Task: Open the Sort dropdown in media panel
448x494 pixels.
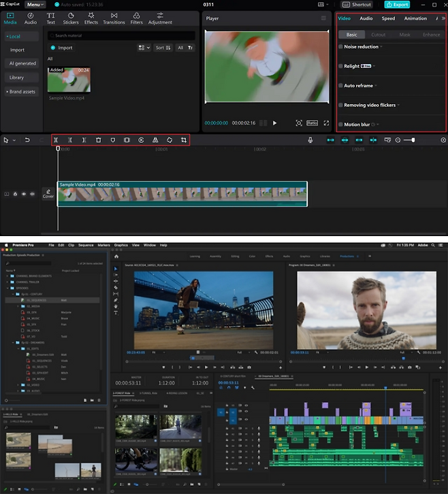Action: coord(163,48)
